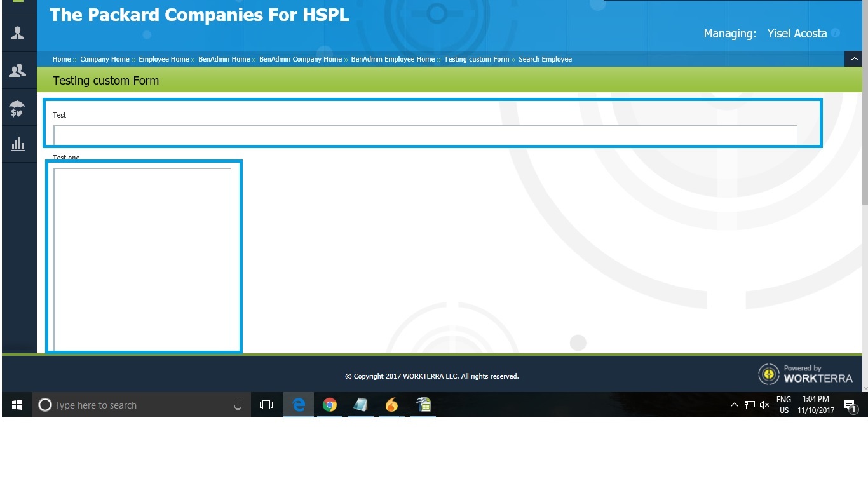Image resolution: width=868 pixels, height=488 pixels.
Task: Open the single employee sidebar icon
Action: 18,33
